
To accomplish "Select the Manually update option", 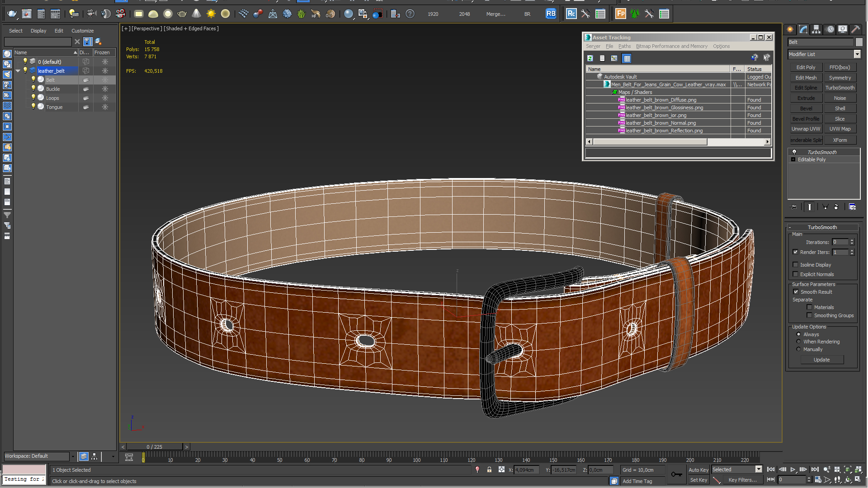I will [799, 349].
